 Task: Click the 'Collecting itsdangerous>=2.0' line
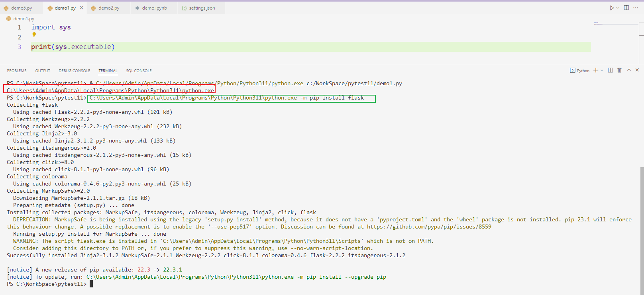click(x=51, y=148)
